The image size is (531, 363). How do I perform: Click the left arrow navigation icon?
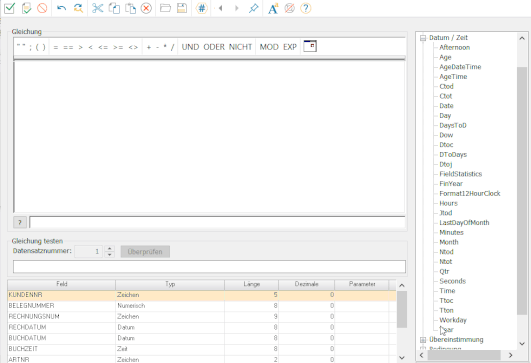tap(220, 8)
